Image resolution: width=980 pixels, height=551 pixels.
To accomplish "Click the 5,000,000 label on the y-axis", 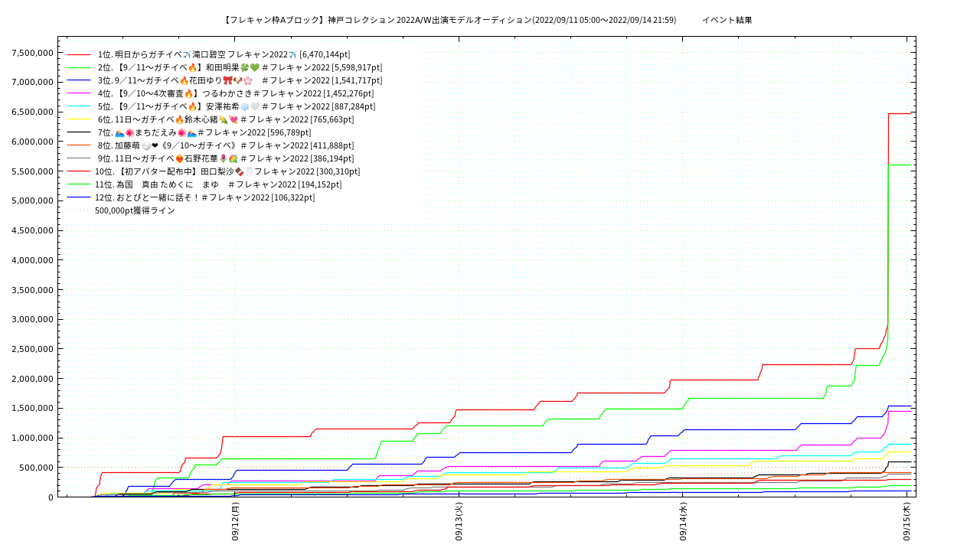I will (32, 201).
